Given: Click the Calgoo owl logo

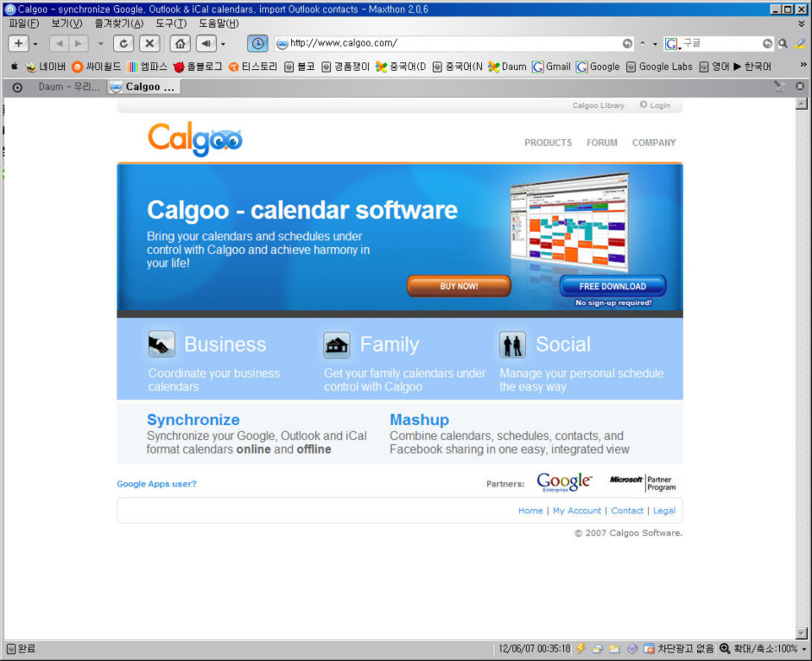Looking at the screenshot, I should [x=195, y=139].
